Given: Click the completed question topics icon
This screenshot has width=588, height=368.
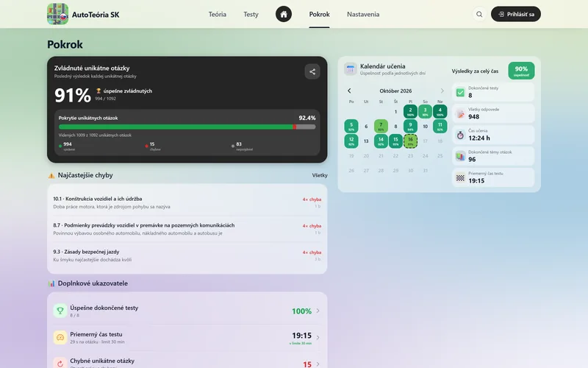Looking at the screenshot, I should point(460,156).
